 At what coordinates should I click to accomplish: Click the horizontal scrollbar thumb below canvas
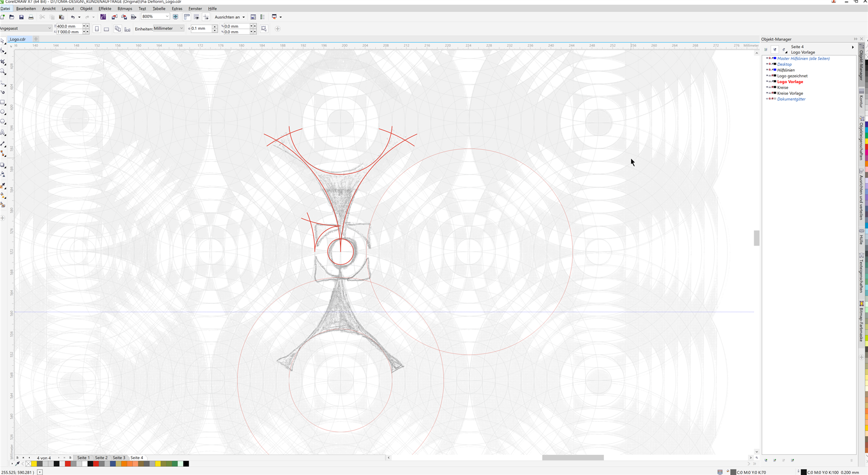573,458
